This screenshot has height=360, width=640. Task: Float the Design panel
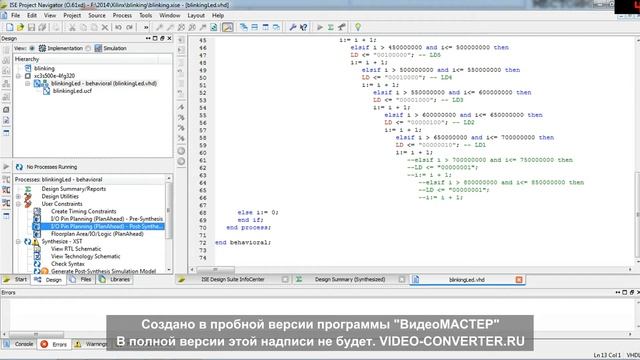click(x=162, y=38)
